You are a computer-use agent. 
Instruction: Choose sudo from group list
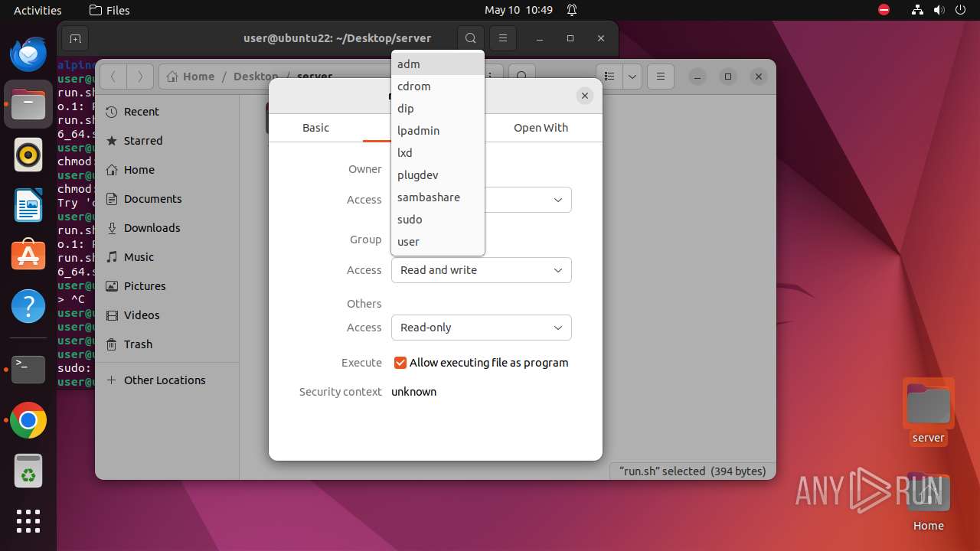tap(438, 220)
